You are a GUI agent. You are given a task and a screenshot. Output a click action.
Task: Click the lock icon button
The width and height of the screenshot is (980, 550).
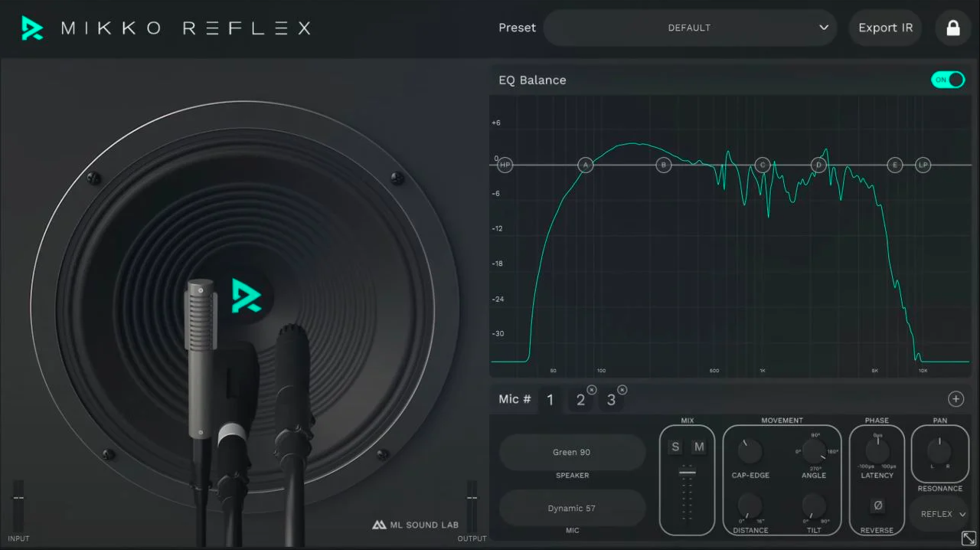point(953,28)
